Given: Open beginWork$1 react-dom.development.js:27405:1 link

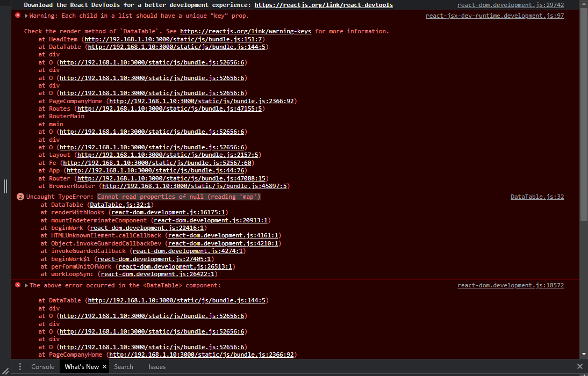Looking at the screenshot, I should tap(154, 259).
